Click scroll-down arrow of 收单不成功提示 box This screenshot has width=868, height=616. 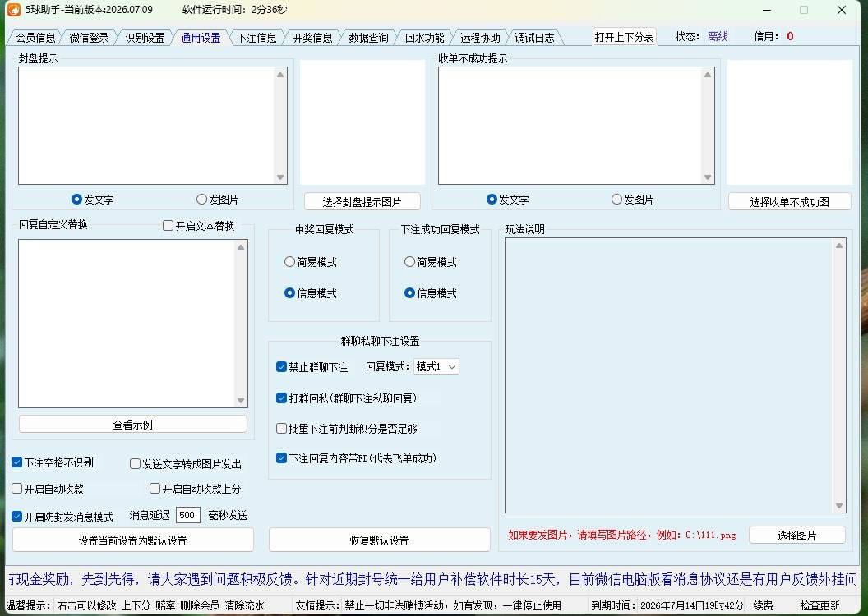708,177
